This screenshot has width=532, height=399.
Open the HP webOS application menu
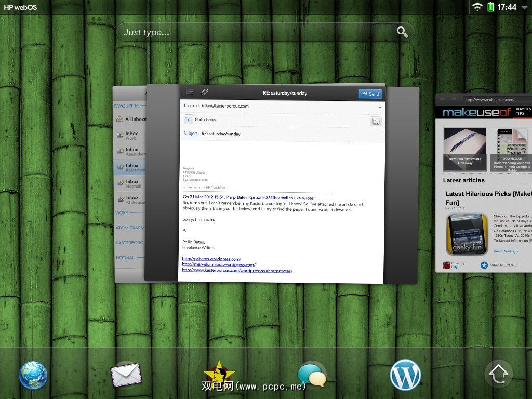pos(20,7)
